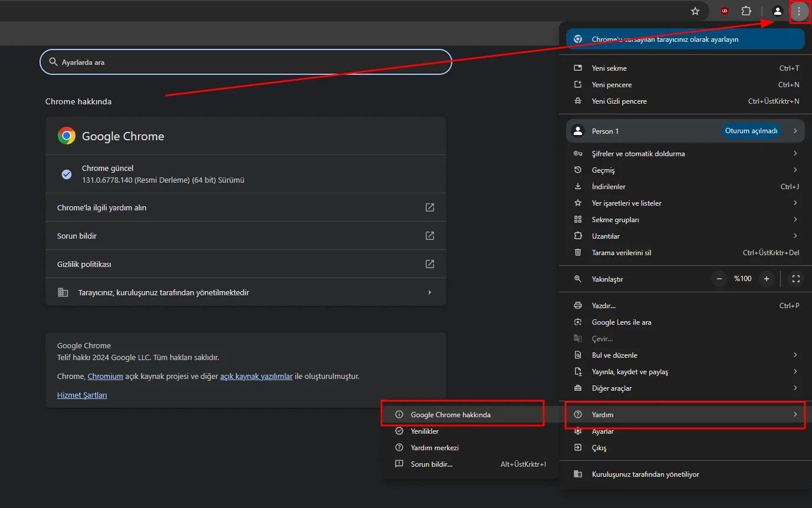Click the set Chrome as default browser banner
Screen dimensions: 812x508
pyautogui.click(x=685, y=39)
